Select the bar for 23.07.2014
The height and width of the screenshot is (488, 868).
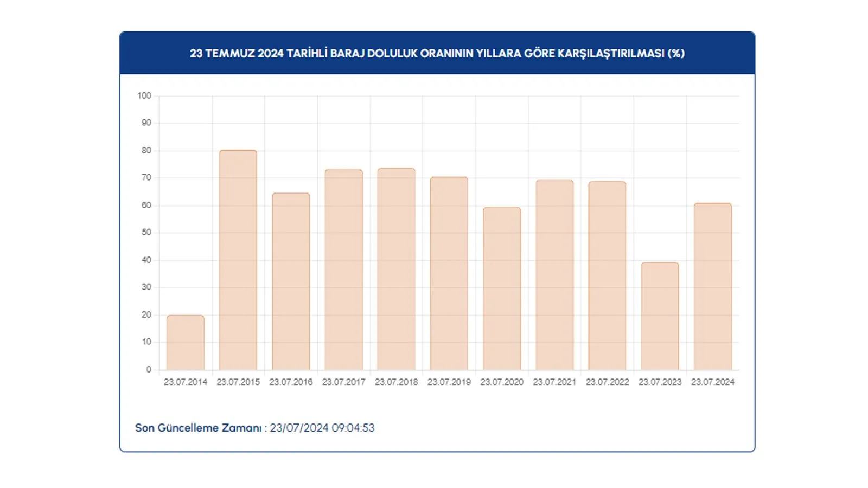tap(186, 342)
